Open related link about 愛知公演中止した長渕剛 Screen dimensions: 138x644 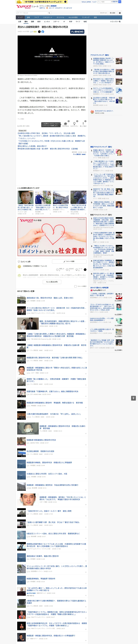coord(32,146)
